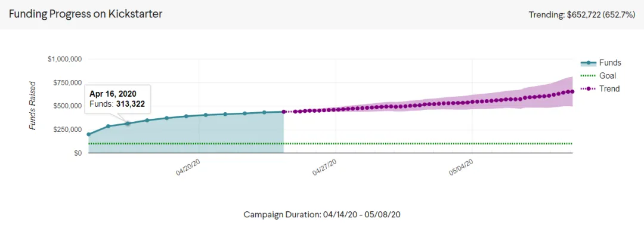
Task: Click the Trend legend purple dot icon
Action: pos(588,88)
